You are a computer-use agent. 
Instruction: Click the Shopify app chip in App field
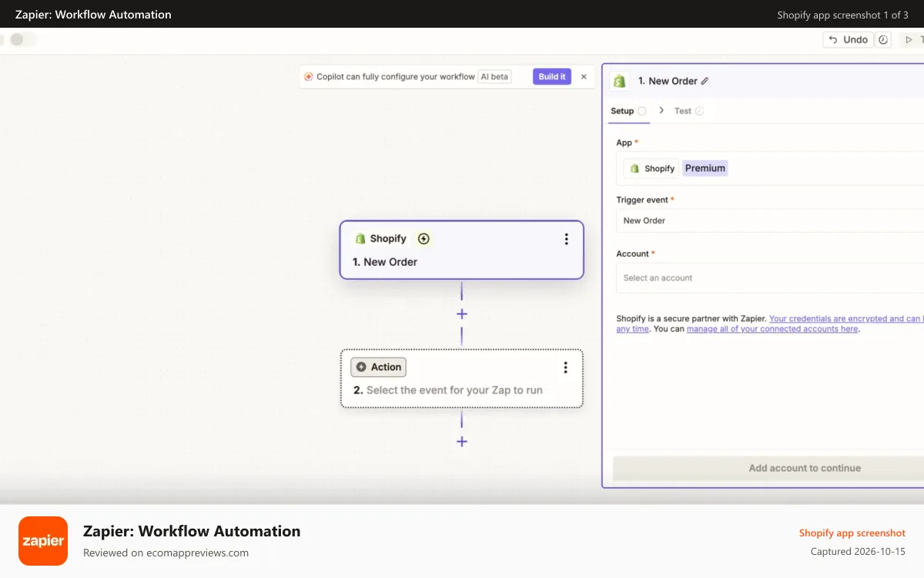click(x=651, y=168)
